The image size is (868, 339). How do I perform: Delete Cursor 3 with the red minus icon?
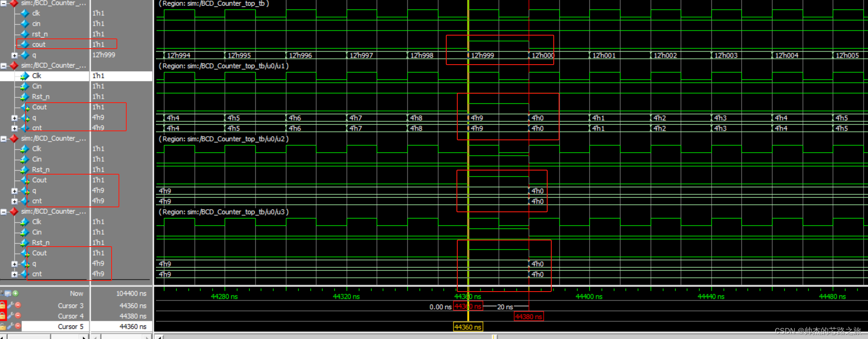coord(18,305)
